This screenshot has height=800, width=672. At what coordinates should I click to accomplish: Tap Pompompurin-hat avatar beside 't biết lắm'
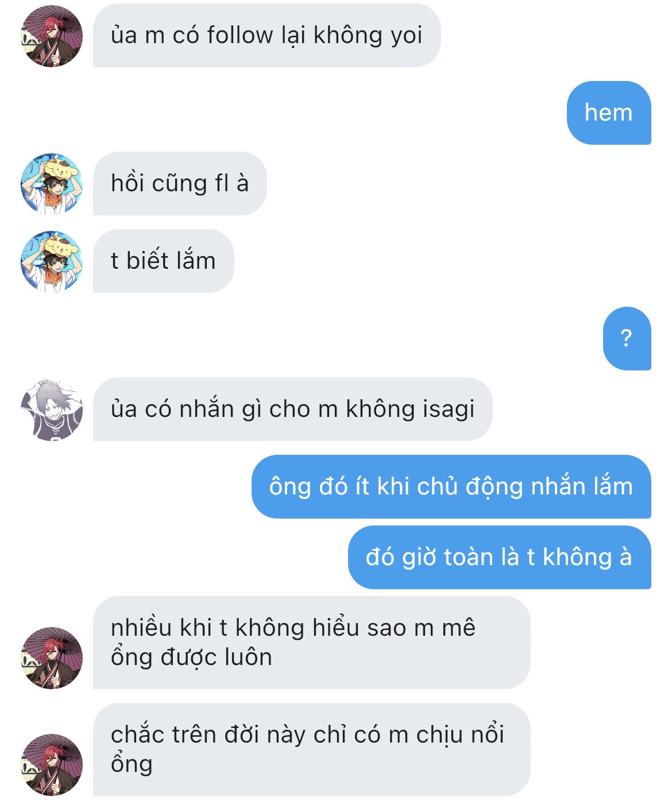click(52, 261)
